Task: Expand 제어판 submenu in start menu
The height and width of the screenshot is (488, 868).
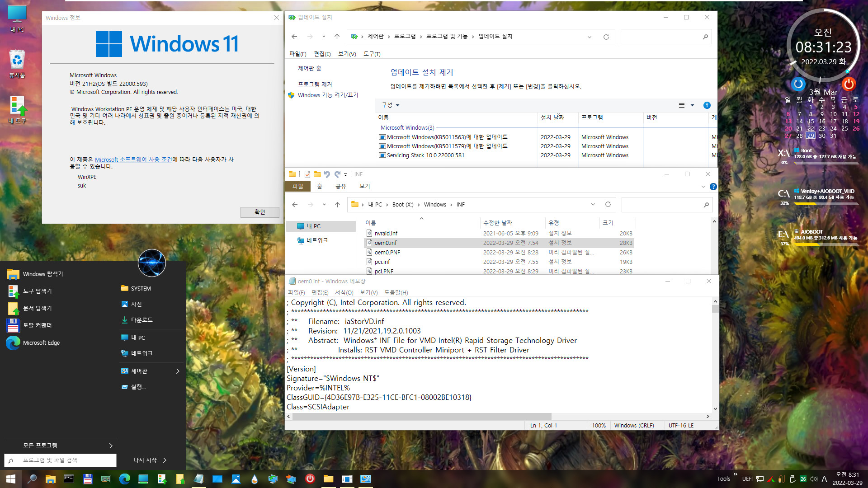Action: 178,371
